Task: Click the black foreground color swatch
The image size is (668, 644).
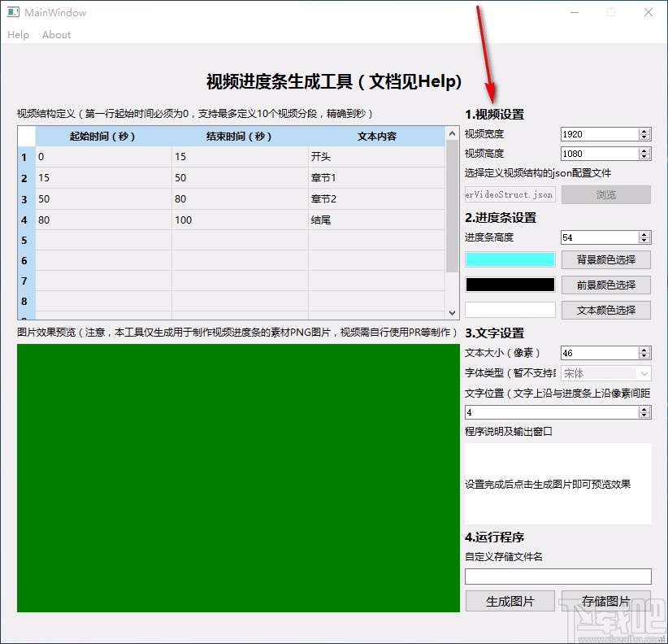Action: pyautogui.click(x=510, y=285)
